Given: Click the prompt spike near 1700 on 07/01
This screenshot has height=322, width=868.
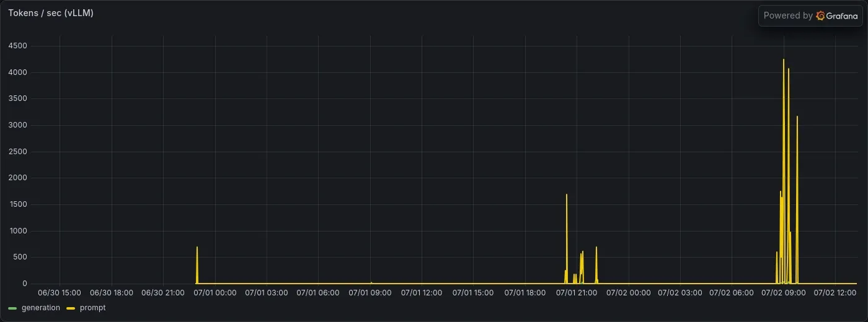Looking at the screenshot, I should 567,195.
